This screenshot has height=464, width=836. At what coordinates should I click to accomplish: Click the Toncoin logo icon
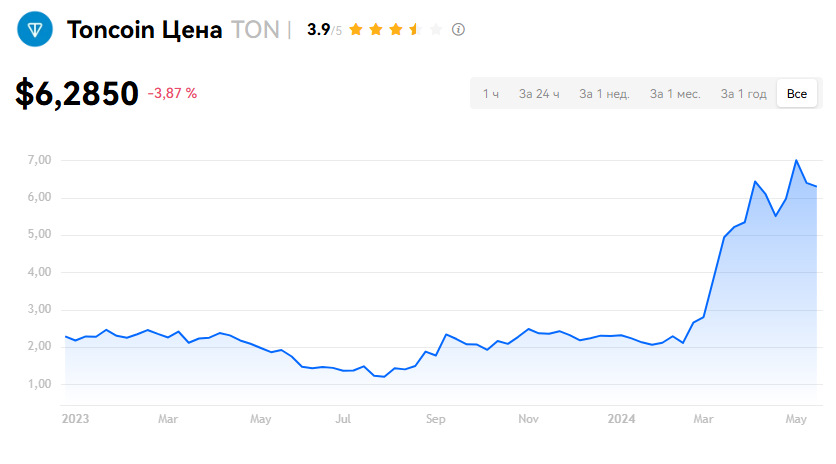(x=35, y=31)
